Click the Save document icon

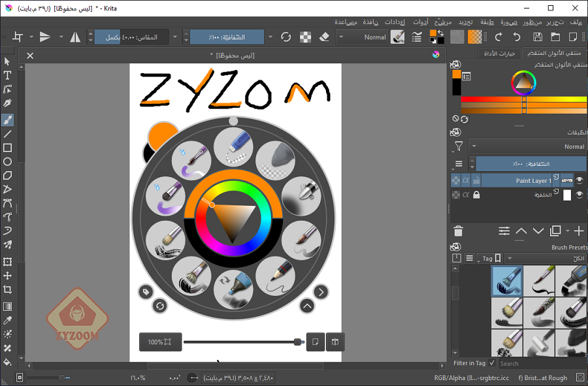click(x=538, y=37)
